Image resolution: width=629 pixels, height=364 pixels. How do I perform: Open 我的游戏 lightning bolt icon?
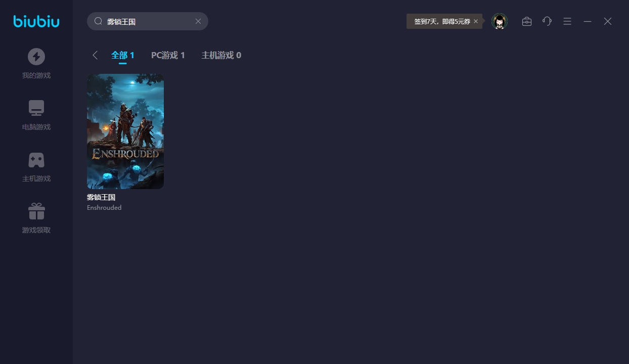36,57
